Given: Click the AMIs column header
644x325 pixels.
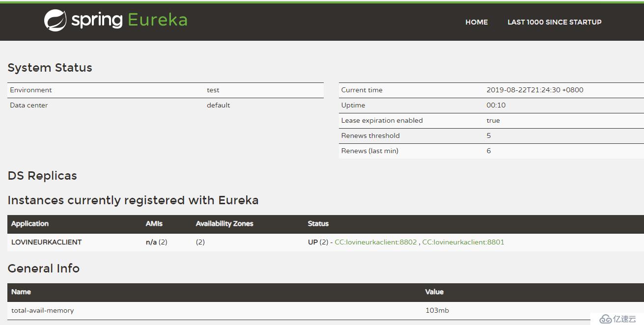Looking at the screenshot, I should [154, 223].
